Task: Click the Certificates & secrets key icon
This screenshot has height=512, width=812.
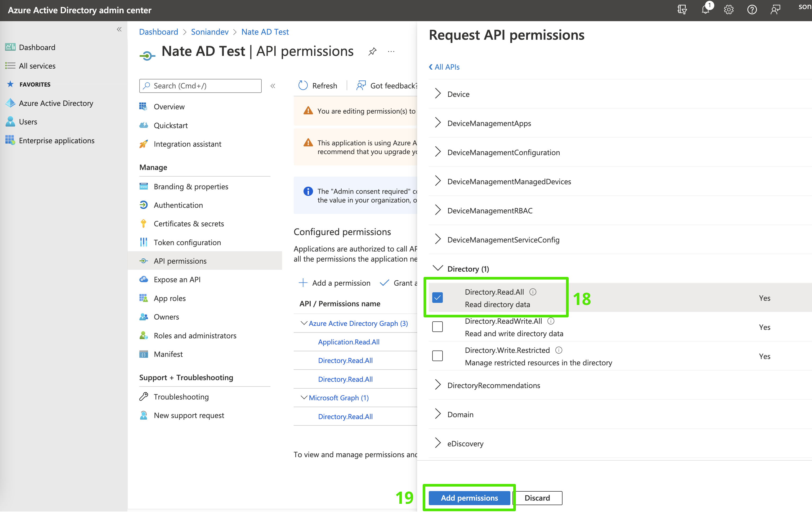Action: coord(144,224)
